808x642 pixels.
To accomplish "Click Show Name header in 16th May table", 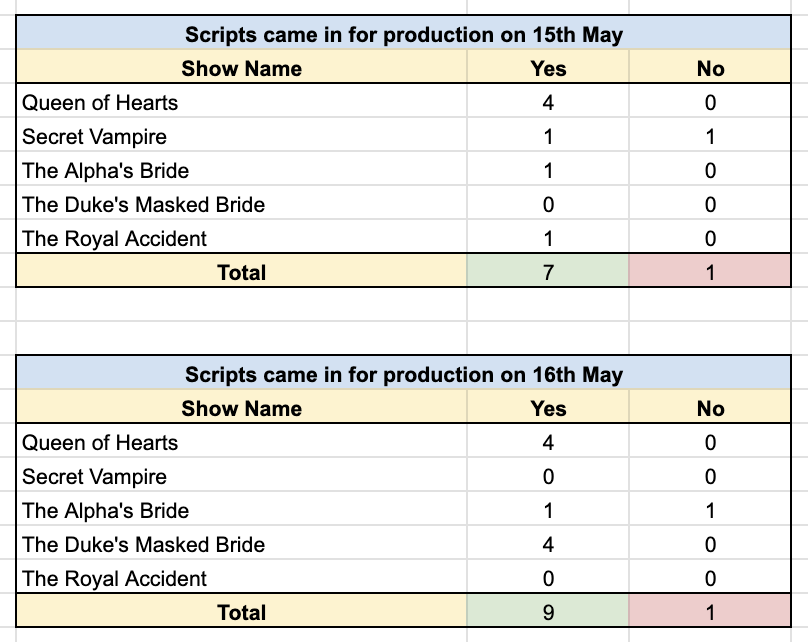I will pyautogui.click(x=242, y=407).
